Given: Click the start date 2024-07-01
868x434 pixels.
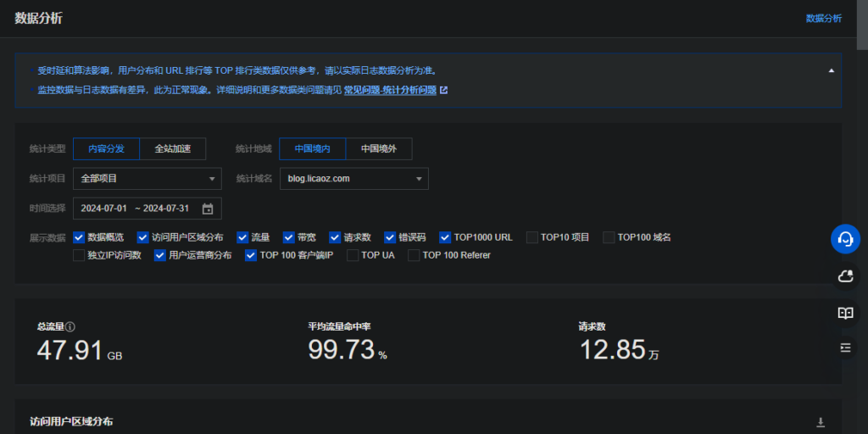Looking at the screenshot, I should pos(104,209).
